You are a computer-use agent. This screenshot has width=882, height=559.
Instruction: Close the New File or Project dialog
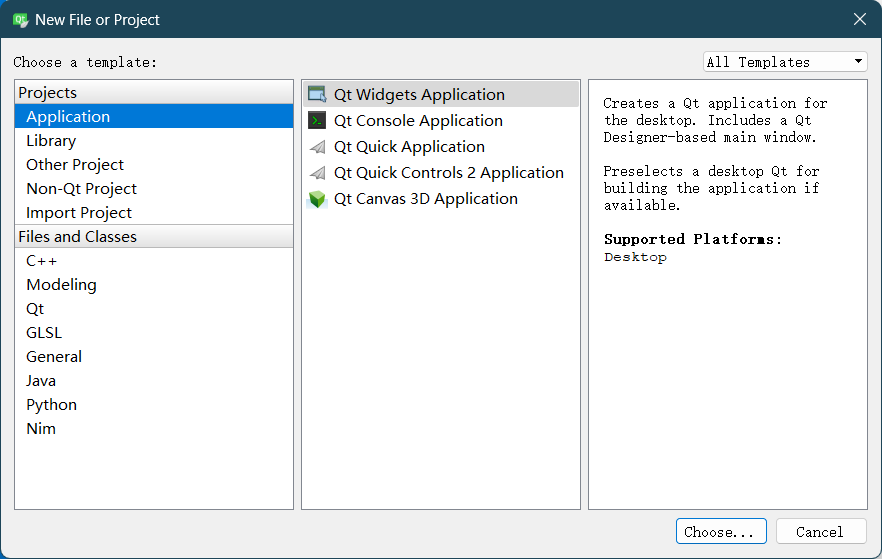[x=860, y=19]
